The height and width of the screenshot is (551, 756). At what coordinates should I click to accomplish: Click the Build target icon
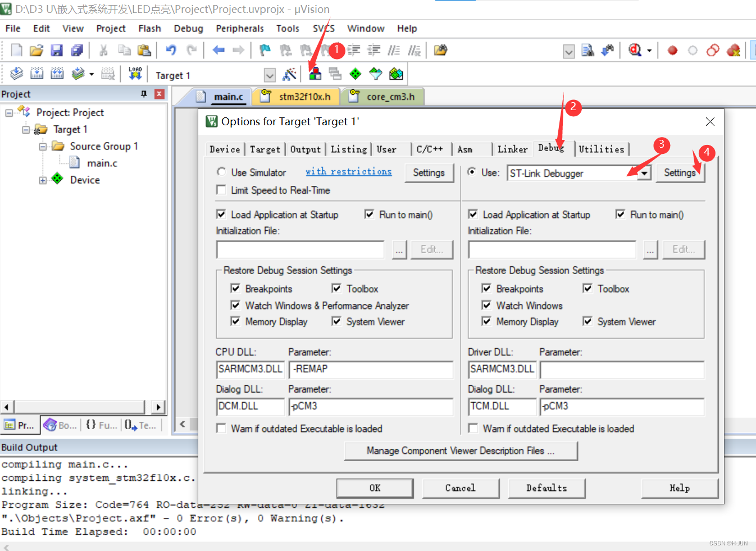pyautogui.click(x=37, y=74)
